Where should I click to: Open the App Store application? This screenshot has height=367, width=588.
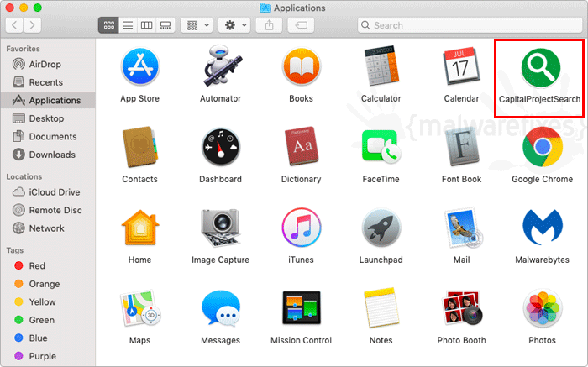140,66
